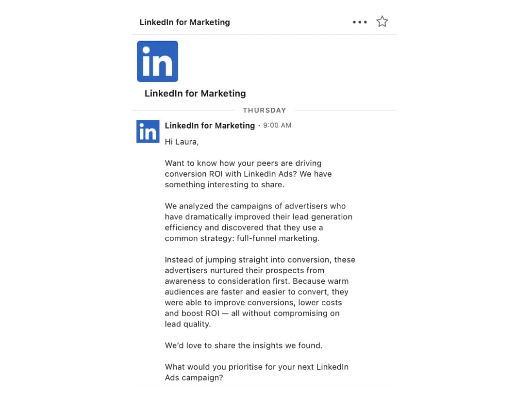
Task: Select the text about conversion ROI insights
Action: tap(248, 174)
